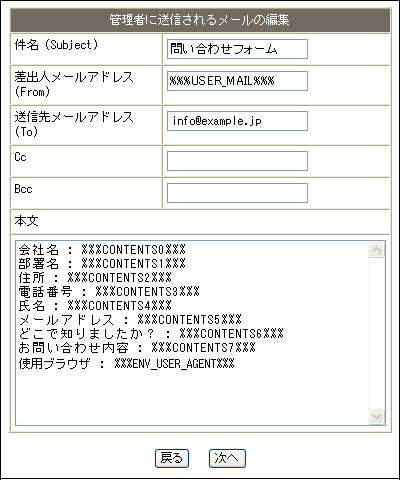Focus the 件名 (Subject) input field
Image resolution: width=400 pixels, height=480 pixels.
click(x=237, y=49)
